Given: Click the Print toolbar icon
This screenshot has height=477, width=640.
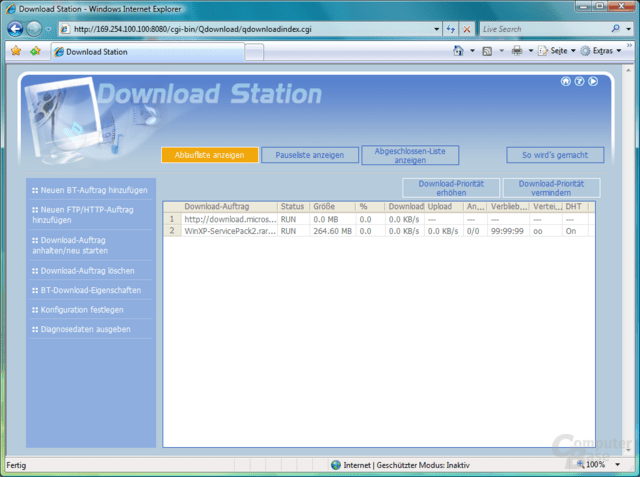Looking at the screenshot, I should click(x=517, y=51).
